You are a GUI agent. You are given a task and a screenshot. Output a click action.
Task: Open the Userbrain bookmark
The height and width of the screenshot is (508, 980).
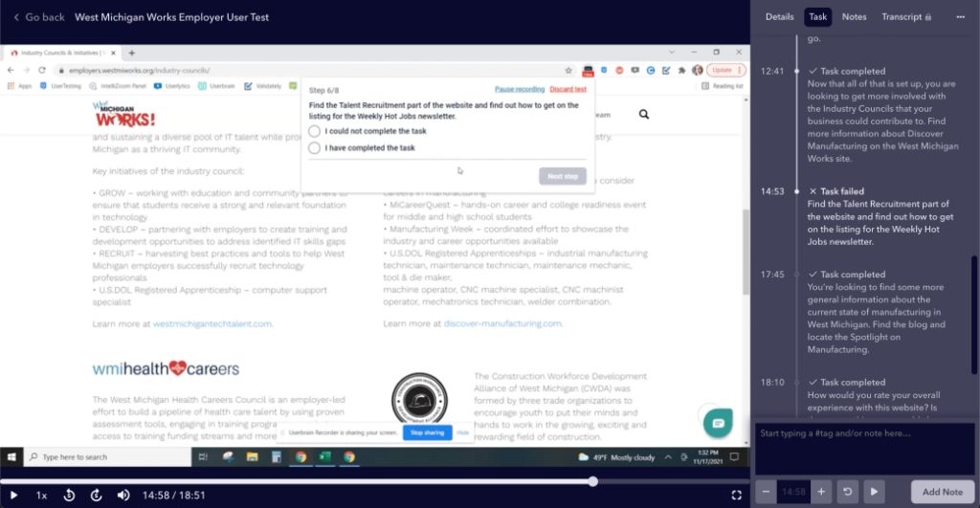tap(216, 85)
